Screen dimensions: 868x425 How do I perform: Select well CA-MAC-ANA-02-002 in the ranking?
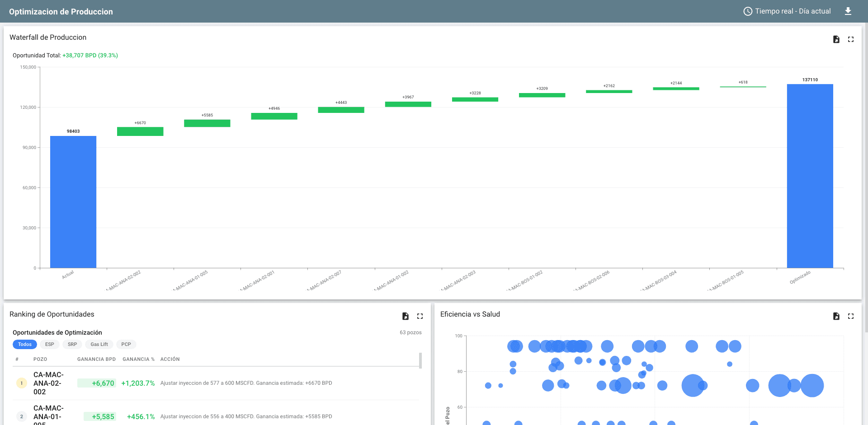point(48,383)
